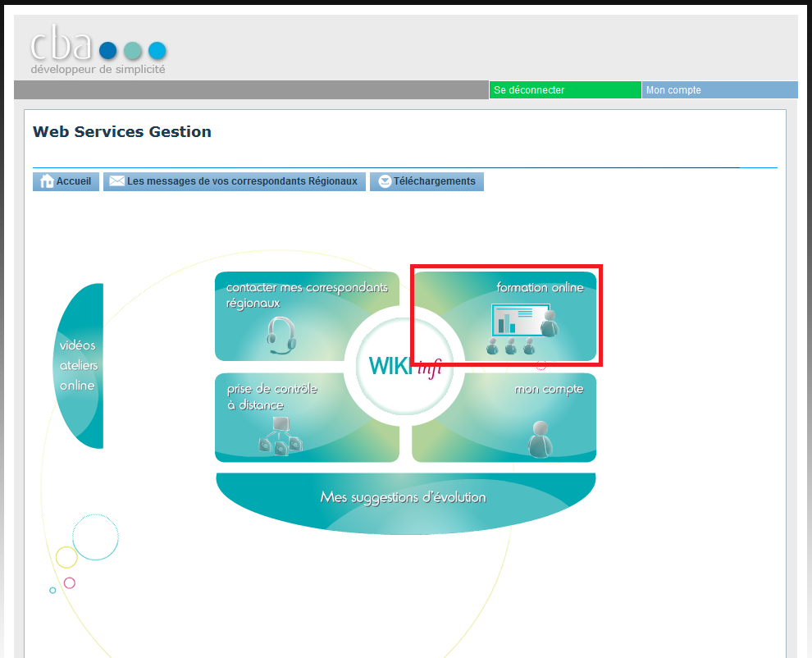Click the développeur de simplicité tagline
This screenshot has height=658, width=812.
coord(98,69)
